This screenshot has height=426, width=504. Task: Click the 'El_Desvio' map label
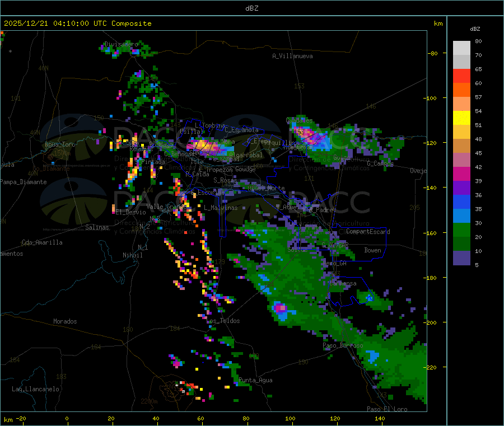click(131, 212)
